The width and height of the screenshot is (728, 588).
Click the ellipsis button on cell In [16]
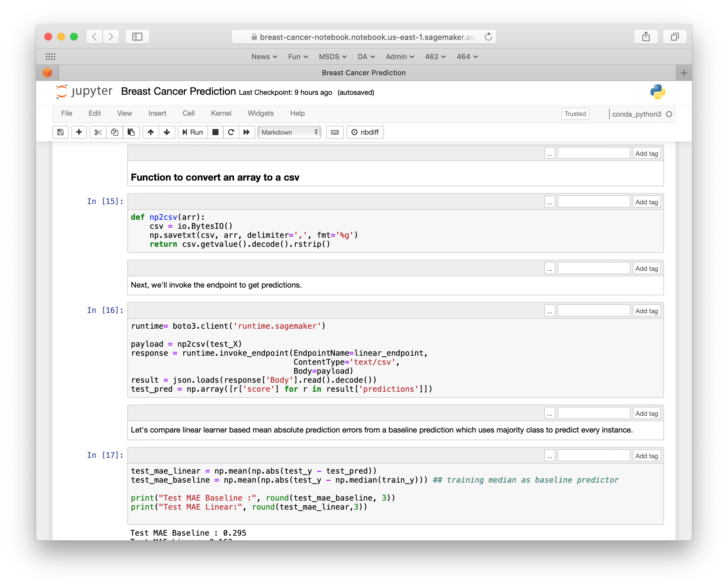point(550,311)
